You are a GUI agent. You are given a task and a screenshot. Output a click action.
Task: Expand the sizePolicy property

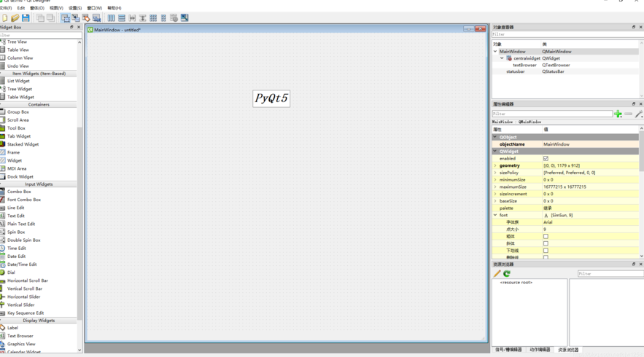click(x=495, y=173)
